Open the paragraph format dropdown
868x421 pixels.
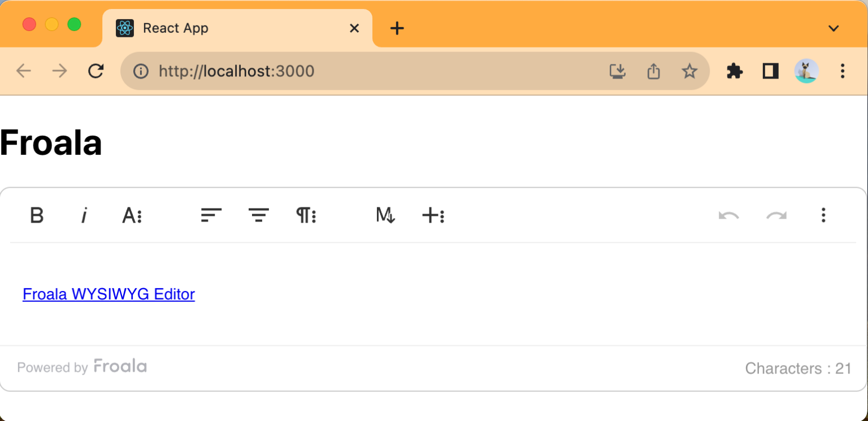(306, 215)
